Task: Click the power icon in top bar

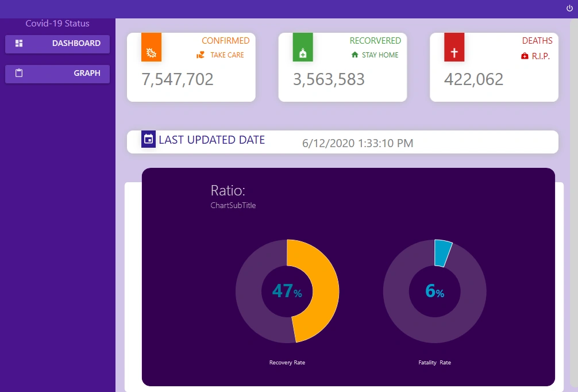Action: coord(569,9)
